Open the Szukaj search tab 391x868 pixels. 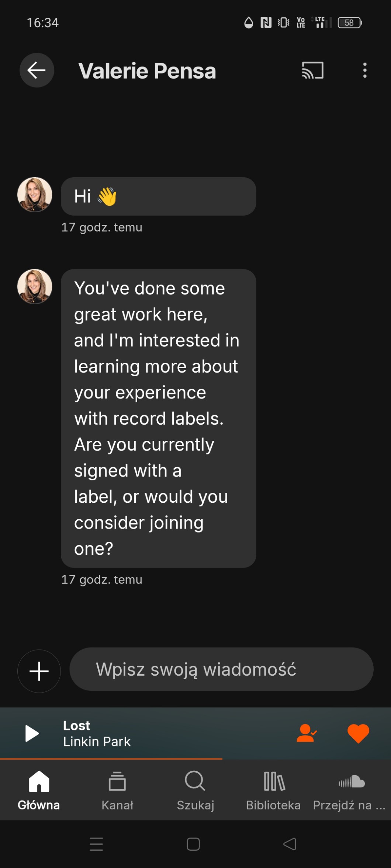195,789
